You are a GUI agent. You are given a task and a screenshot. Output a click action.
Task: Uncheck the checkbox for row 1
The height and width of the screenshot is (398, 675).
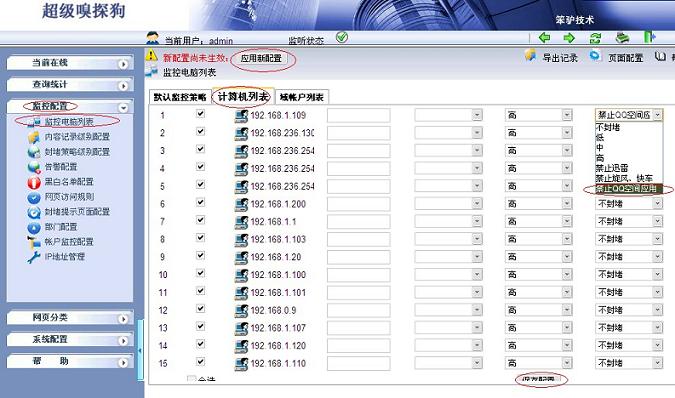pyautogui.click(x=200, y=114)
